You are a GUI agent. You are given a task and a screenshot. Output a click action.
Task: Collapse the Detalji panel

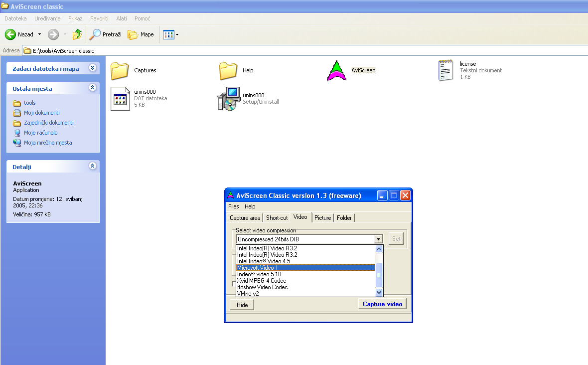pyautogui.click(x=93, y=166)
